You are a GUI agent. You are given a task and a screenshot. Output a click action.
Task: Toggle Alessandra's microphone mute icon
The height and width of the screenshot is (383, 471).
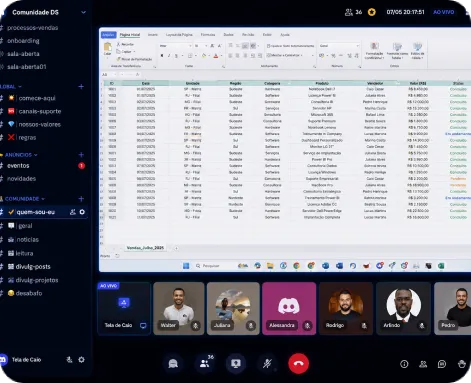(x=307, y=326)
